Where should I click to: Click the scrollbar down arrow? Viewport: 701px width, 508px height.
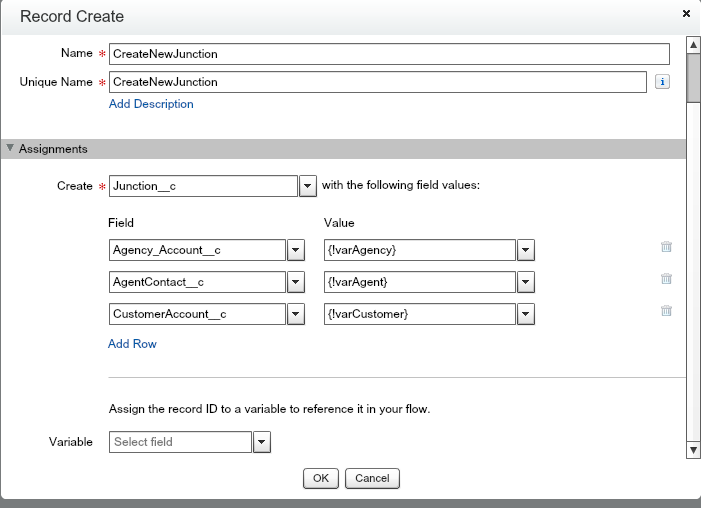pos(693,451)
